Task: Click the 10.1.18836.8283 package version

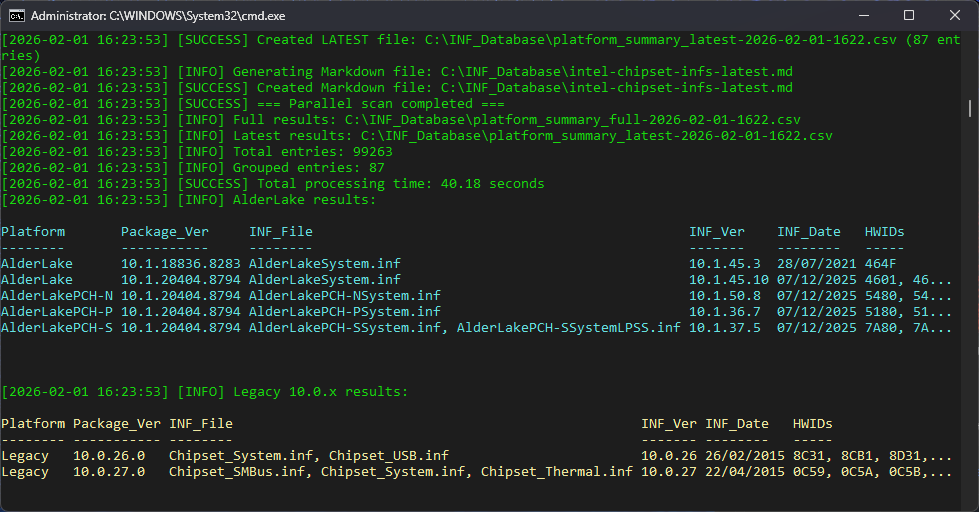Action: 180,264
